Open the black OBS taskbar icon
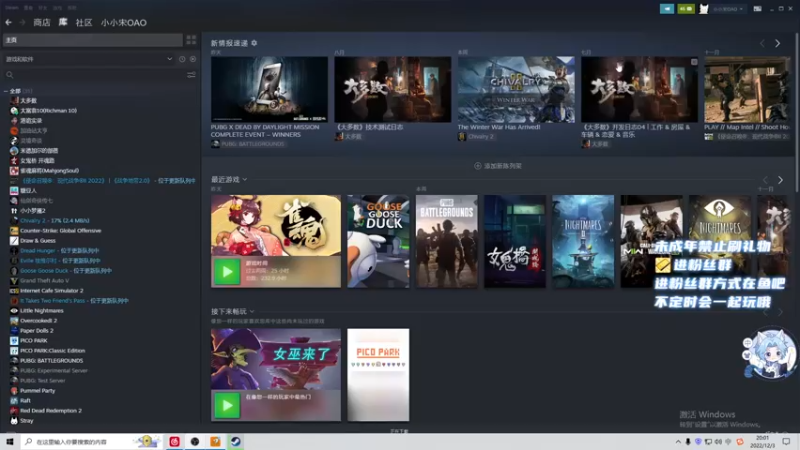This screenshot has width=800, height=450. coord(195,441)
